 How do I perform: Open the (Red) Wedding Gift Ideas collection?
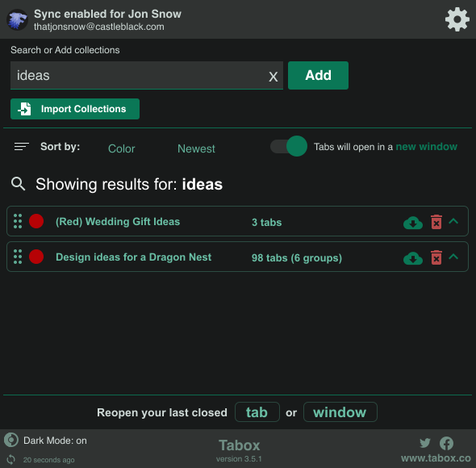click(118, 222)
